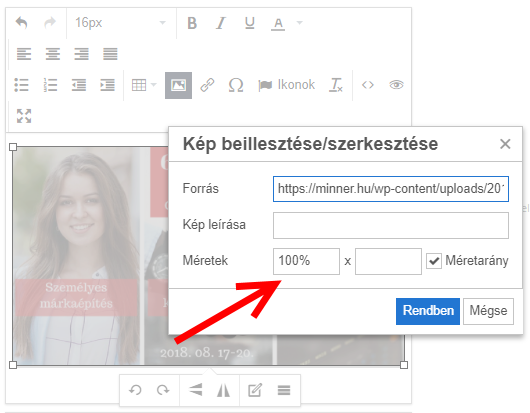Insert a numbered list
This screenshot has width=530, height=413.
click(x=50, y=85)
